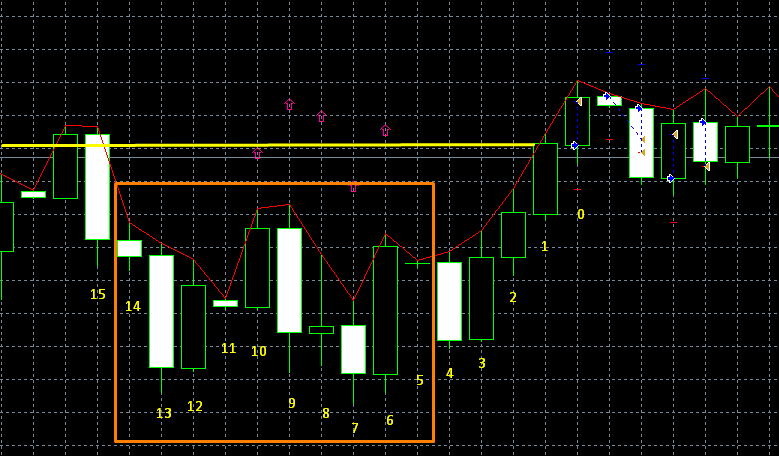779x456 pixels.
Task: Select the yellow horizontal trend line
Action: tap(268, 145)
